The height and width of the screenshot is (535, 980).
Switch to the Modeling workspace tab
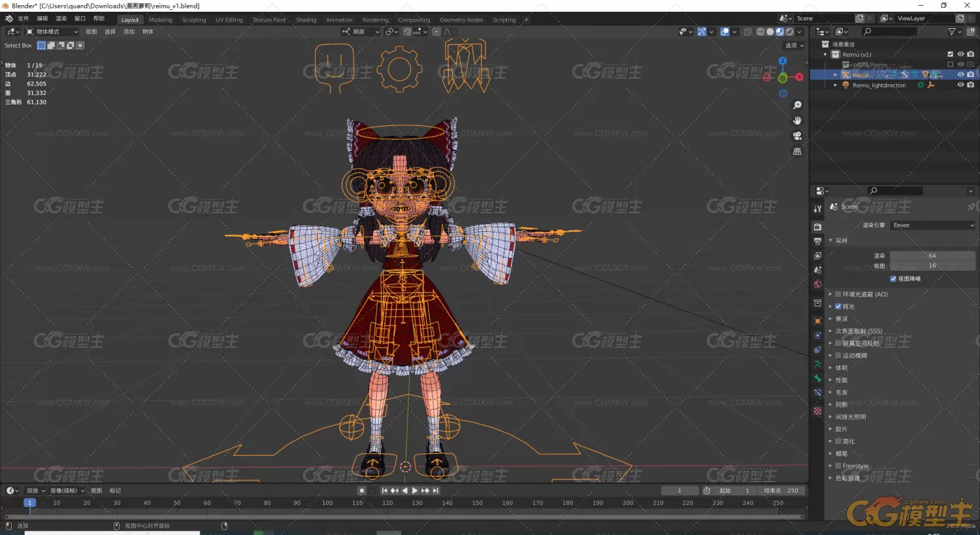161,20
